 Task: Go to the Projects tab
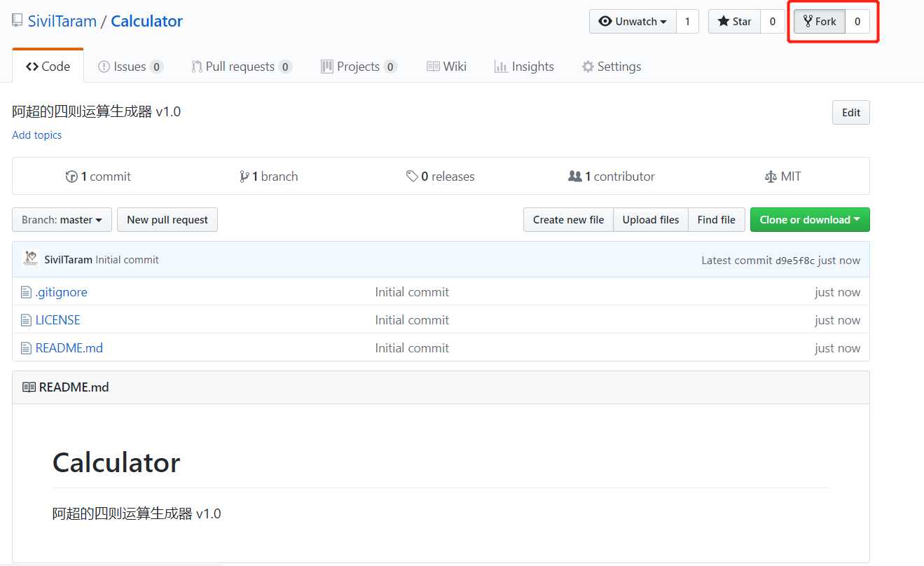pyautogui.click(x=359, y=67)
